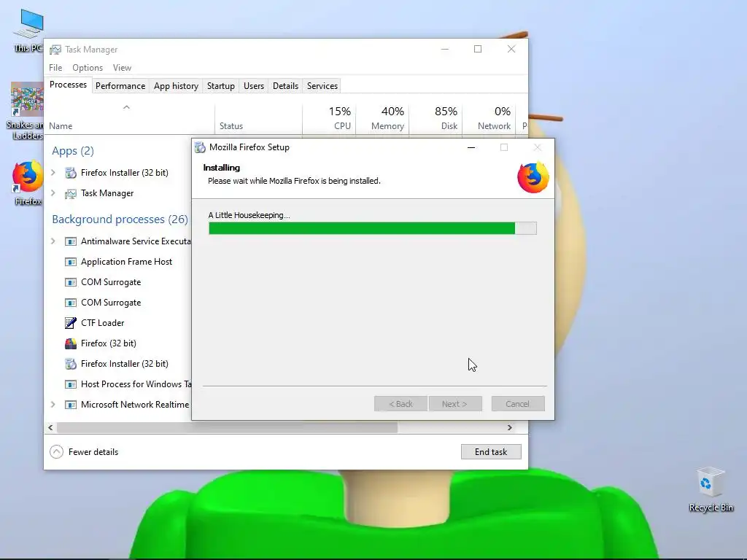Click the Application Frame Host process icon
The image size is (747, 560).
[x=71, y=262]
